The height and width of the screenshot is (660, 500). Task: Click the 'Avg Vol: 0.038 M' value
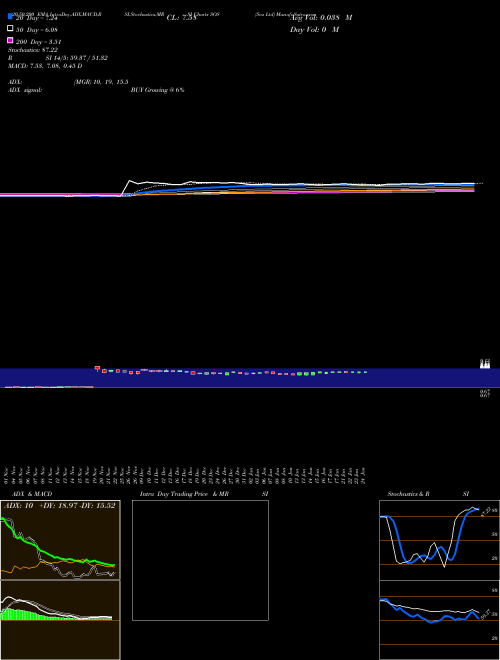(x=322, y=18)
